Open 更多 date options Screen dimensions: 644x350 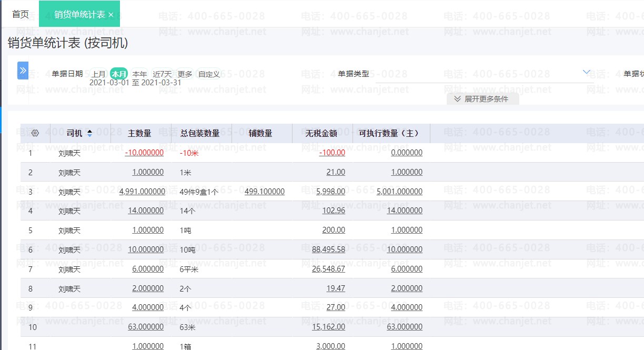(x=185, y=74)
